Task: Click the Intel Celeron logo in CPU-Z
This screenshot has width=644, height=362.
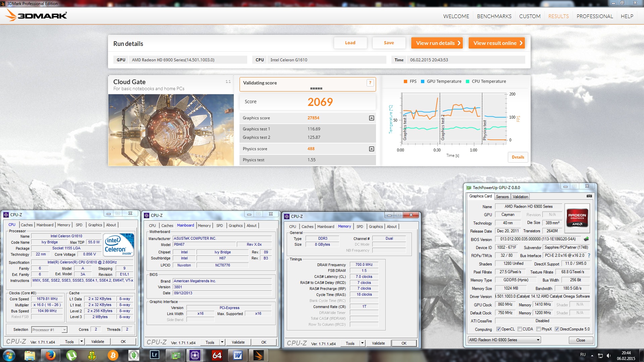Action: coord(119,245)
